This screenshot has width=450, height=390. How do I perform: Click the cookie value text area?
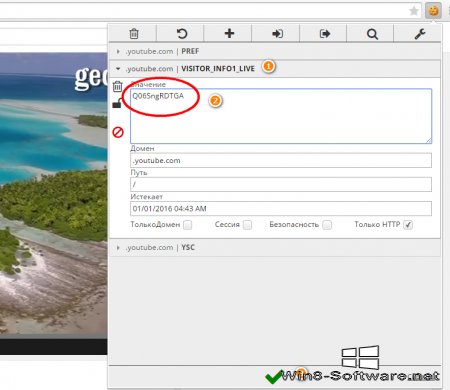pos(281,116)
